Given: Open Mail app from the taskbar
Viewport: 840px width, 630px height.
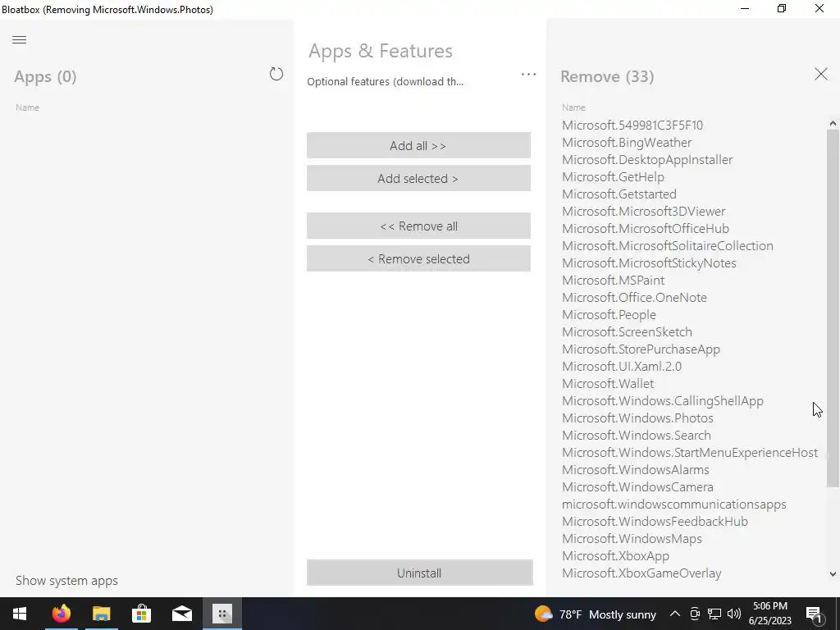Looking at the screenshot, I should (182, 614).
